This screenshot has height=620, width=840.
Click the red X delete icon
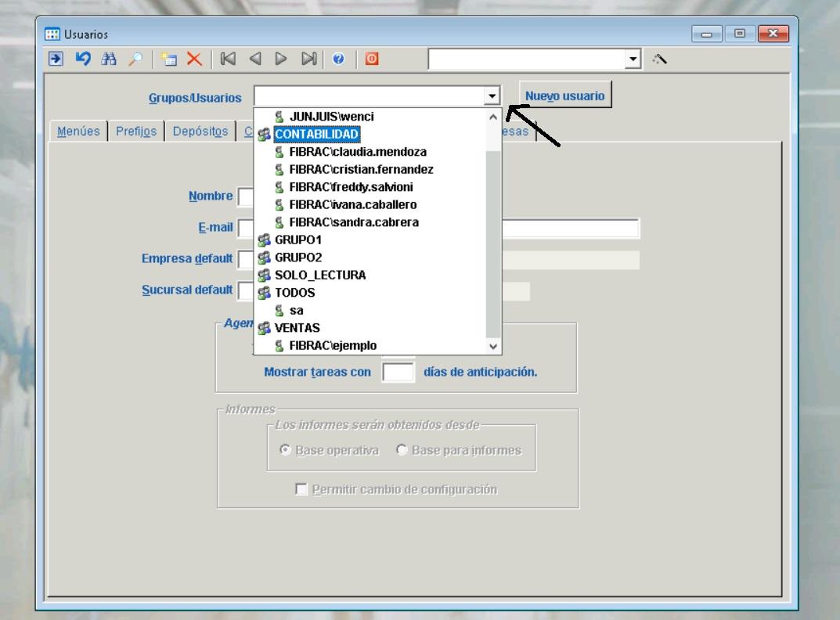click(x=193, y=59)
